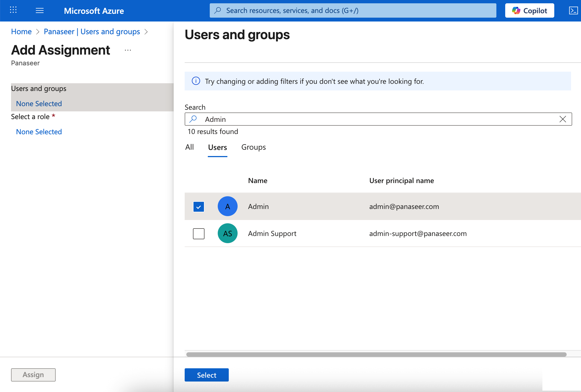The image size is (581, 392).
Task: Click the horizontal scrollbar of results list
Action: pyautogui.click(x=376, y=355)
